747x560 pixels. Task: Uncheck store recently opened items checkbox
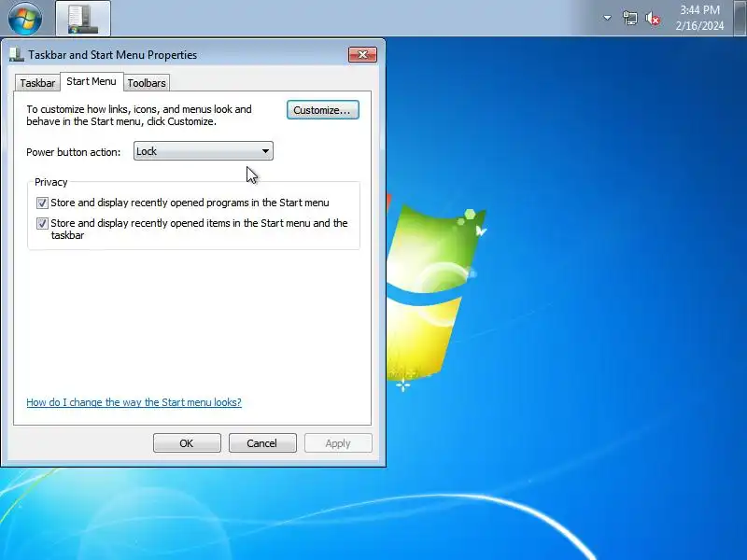click(42, 223)
